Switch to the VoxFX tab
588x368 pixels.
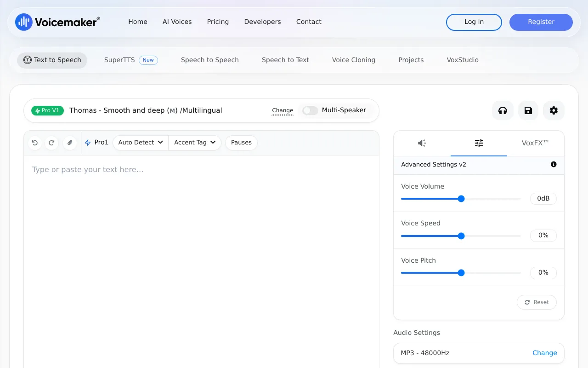pyautogui.click(x=535, y=143)
